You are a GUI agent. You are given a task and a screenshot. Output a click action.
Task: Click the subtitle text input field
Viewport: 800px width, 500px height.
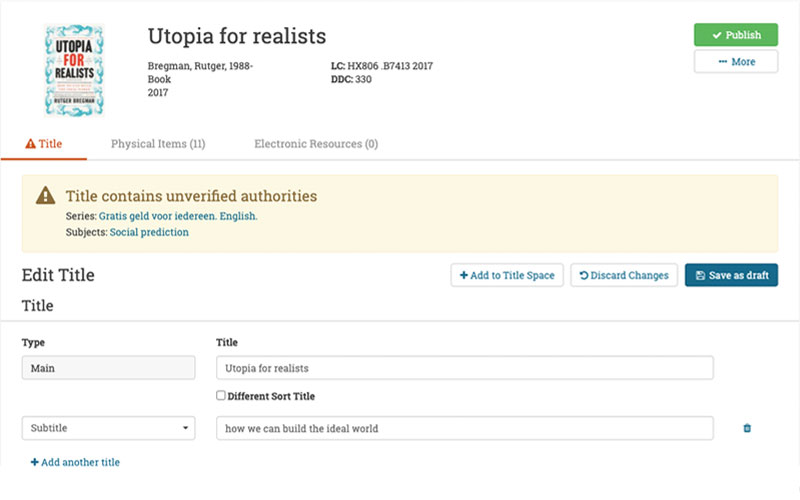click(465, 428)
